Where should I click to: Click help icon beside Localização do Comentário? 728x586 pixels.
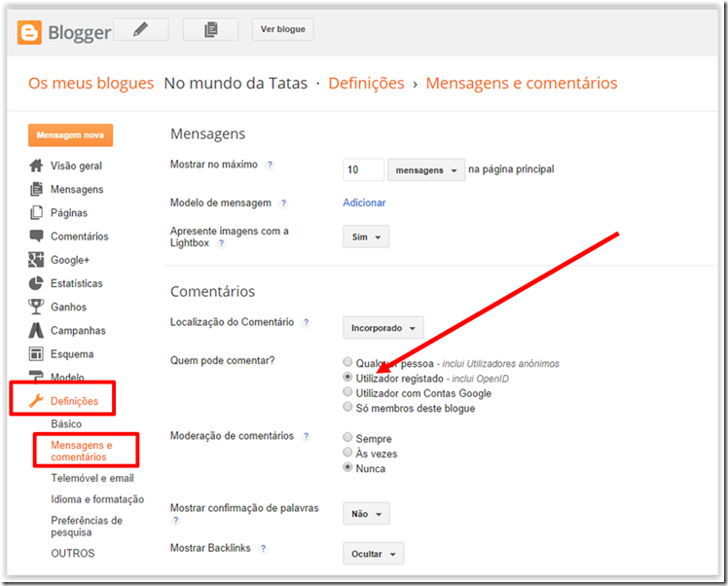[306, 322]
